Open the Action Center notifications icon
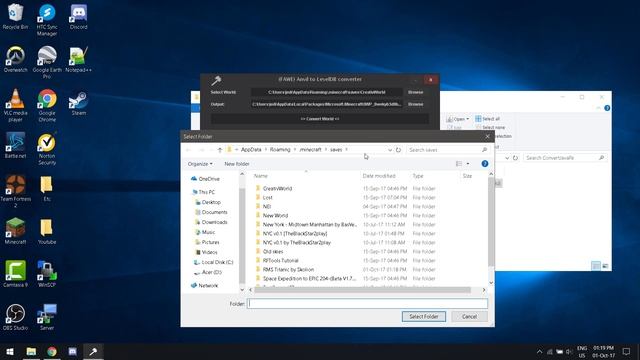Screen dimensions: 640x360 pos(626,351)
